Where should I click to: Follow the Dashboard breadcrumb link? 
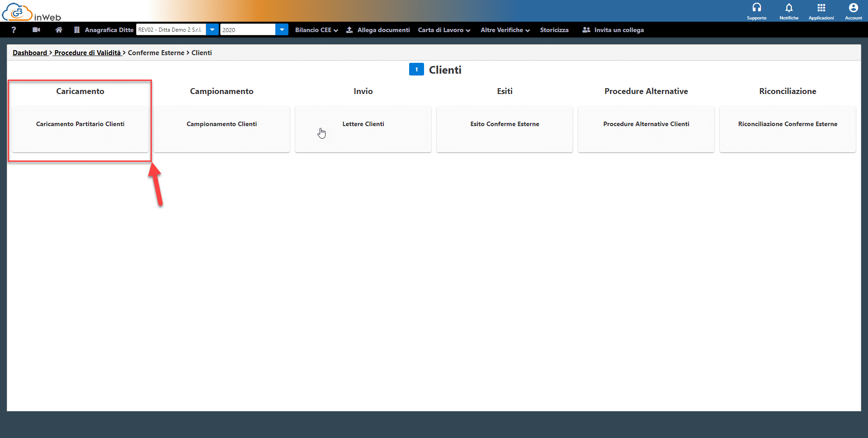[x=30, y=53]
